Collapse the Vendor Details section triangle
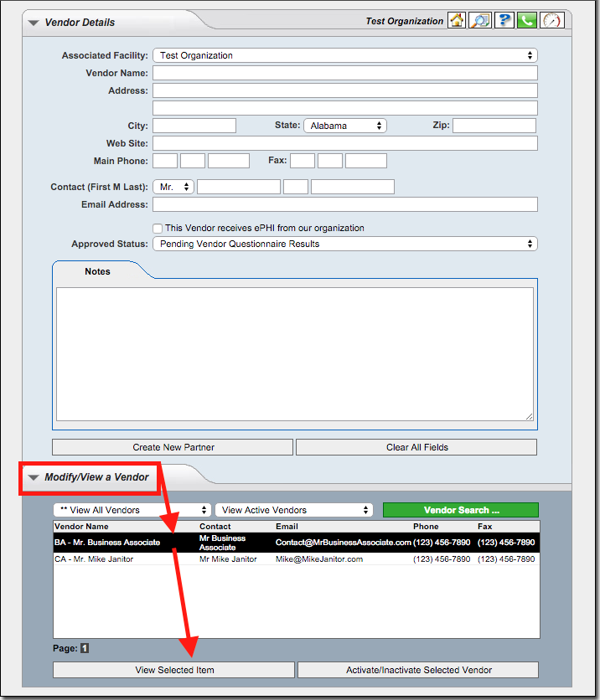 click(x=34, y=23)
